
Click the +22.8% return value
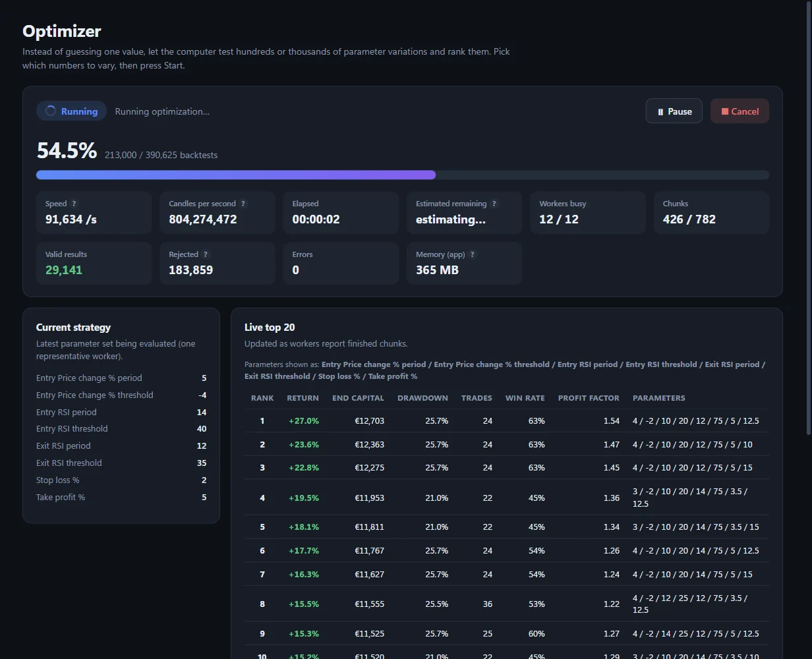pos(304,467)
